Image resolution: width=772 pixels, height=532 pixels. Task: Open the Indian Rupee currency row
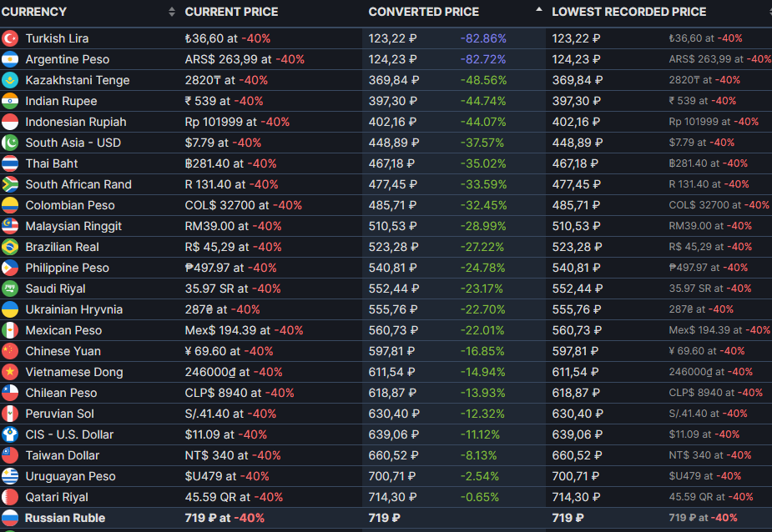click(x=386, y=101)
